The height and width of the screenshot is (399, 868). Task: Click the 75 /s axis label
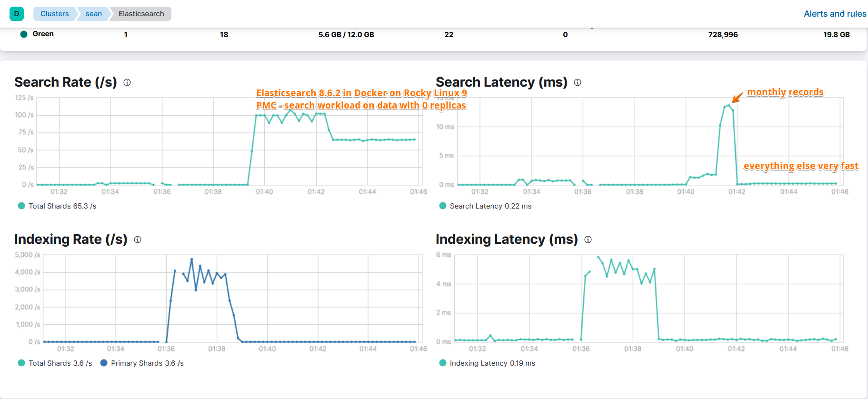[26, 132]
